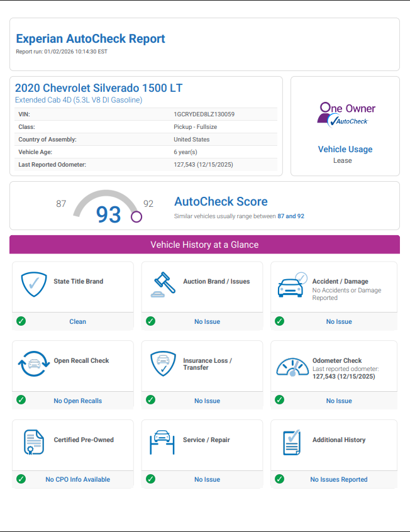The height and width of the screenshot is (532, 410).
Task: Click the Service / Repair lift icon
Action: coord(163,443)
